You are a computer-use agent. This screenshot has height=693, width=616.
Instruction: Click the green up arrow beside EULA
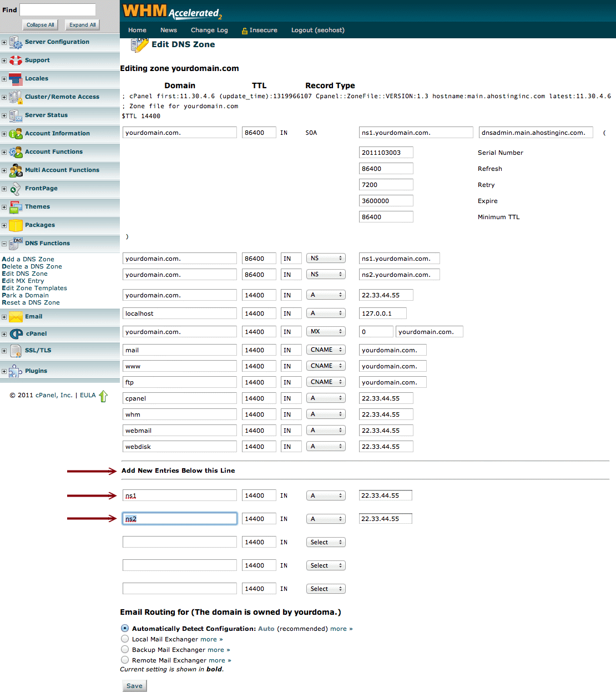pos(103,396)
